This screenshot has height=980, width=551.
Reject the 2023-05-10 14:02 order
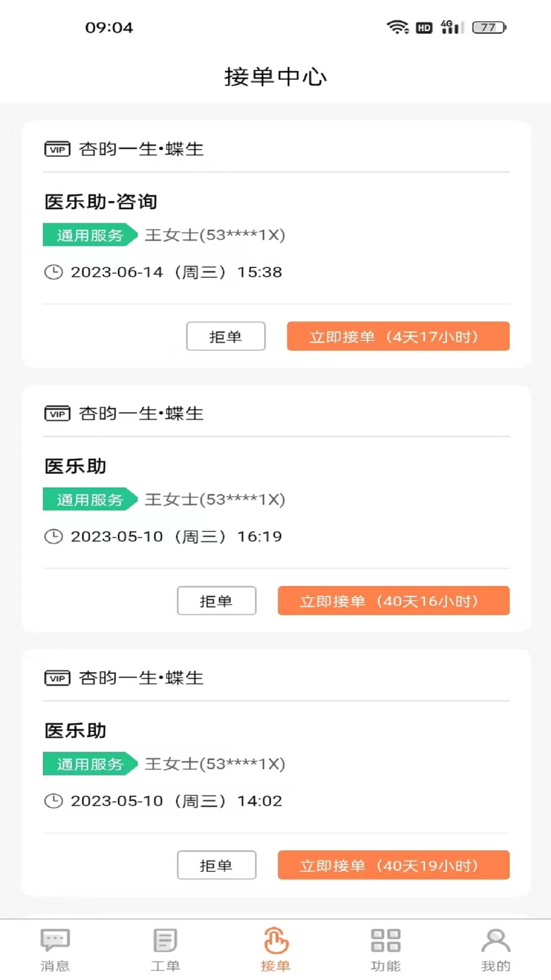(x=216, y=865)
